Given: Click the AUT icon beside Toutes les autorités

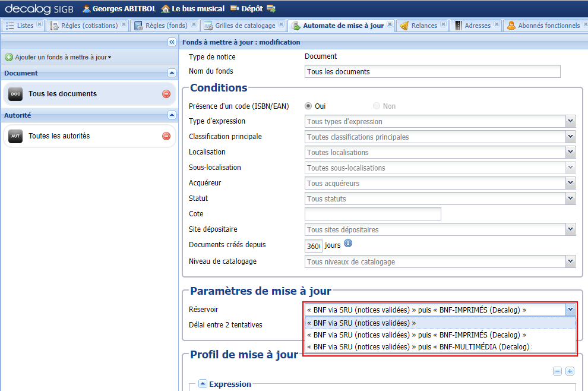Looking at the screenshot, I should pyautogui.click(x=15, y=136).
